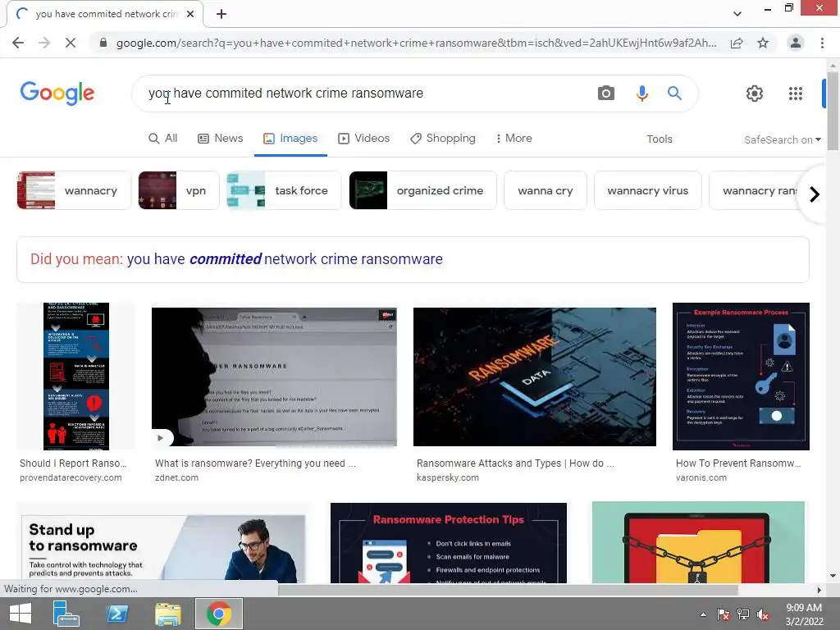Bookmark this page with the star icon
Screen dimensions: 840x630
(x=763, y=43)
